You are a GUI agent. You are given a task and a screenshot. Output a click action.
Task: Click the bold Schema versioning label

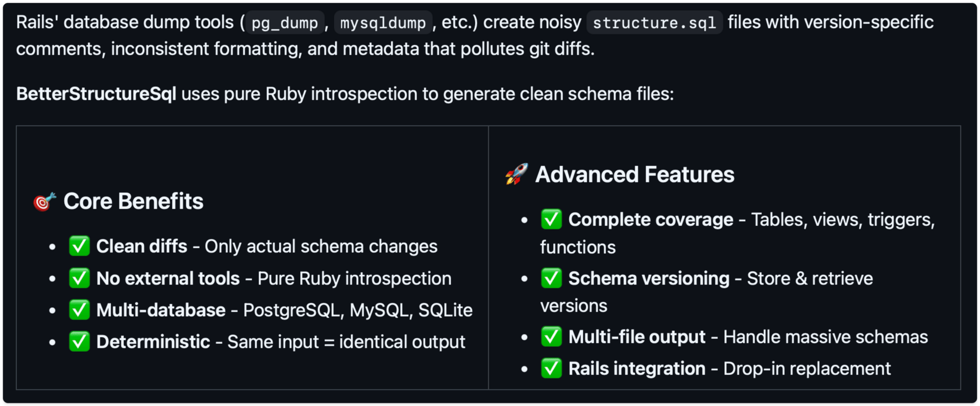click(x=649, y=278)
